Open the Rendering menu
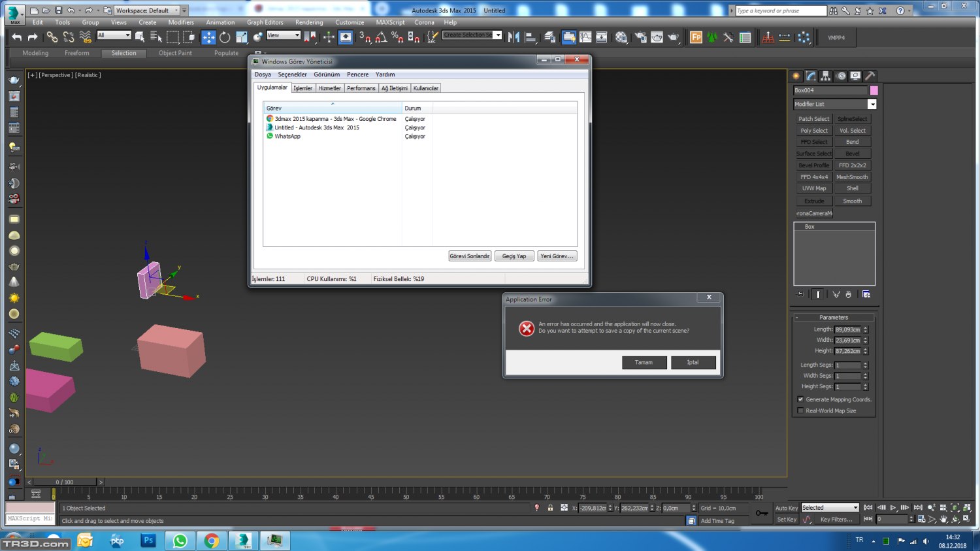 click(x=308, y=22)
